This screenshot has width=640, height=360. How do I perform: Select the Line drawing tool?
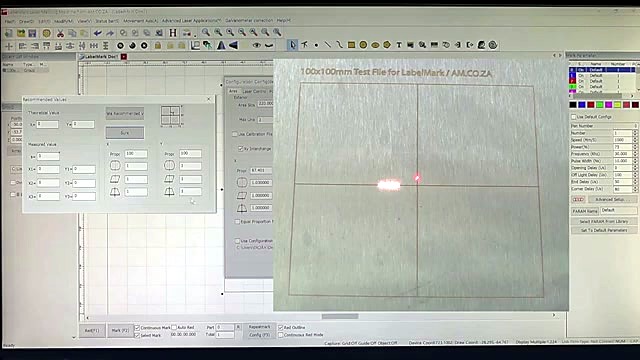[328, 45]
